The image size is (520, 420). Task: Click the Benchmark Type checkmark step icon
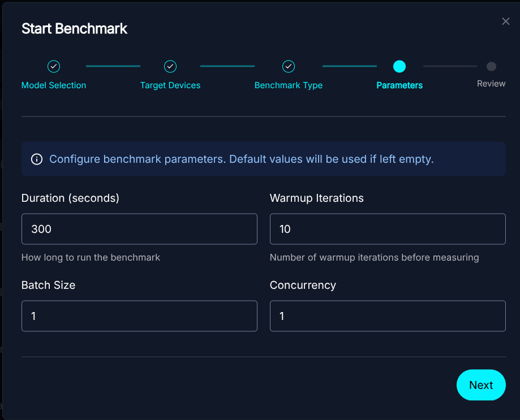tap(289, 67)
